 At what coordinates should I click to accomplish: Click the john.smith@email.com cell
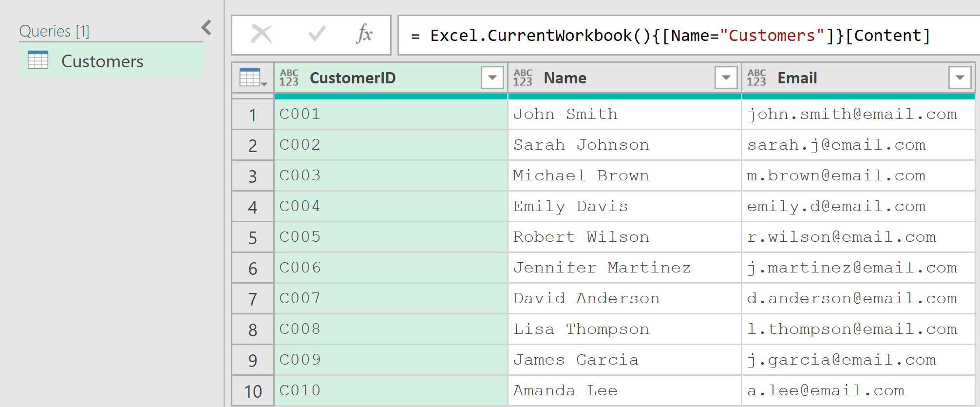coord(858,115)
